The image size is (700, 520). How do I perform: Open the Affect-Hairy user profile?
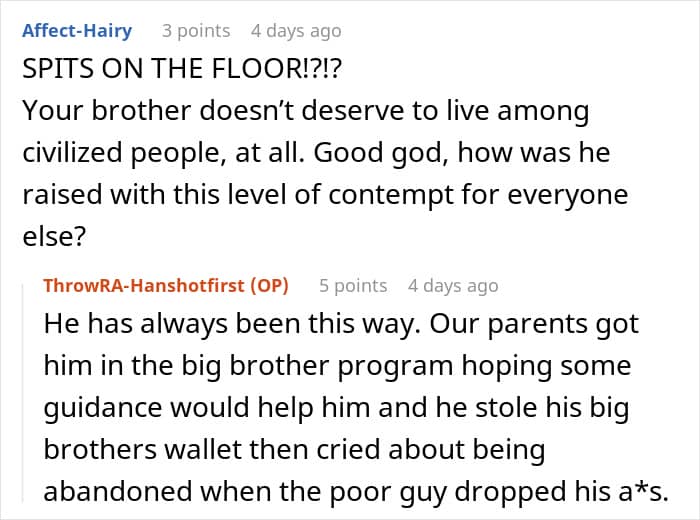coord(77,31)
